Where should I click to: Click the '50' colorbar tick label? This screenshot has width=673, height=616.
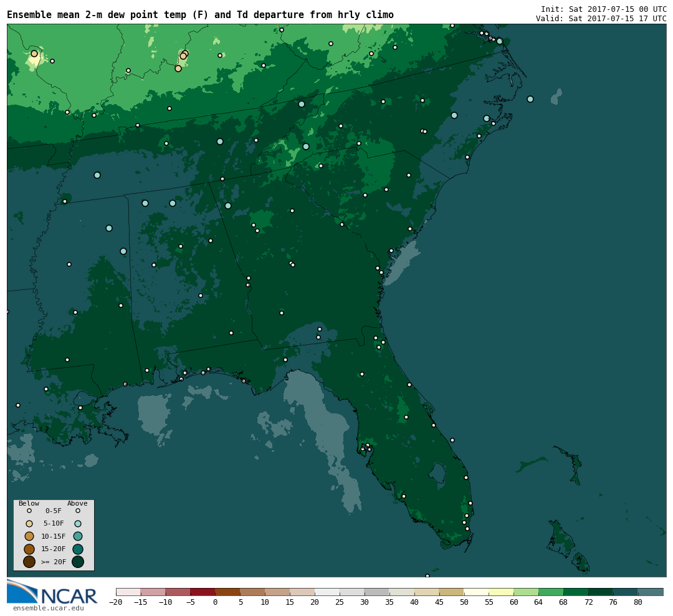tap(464, 602)
